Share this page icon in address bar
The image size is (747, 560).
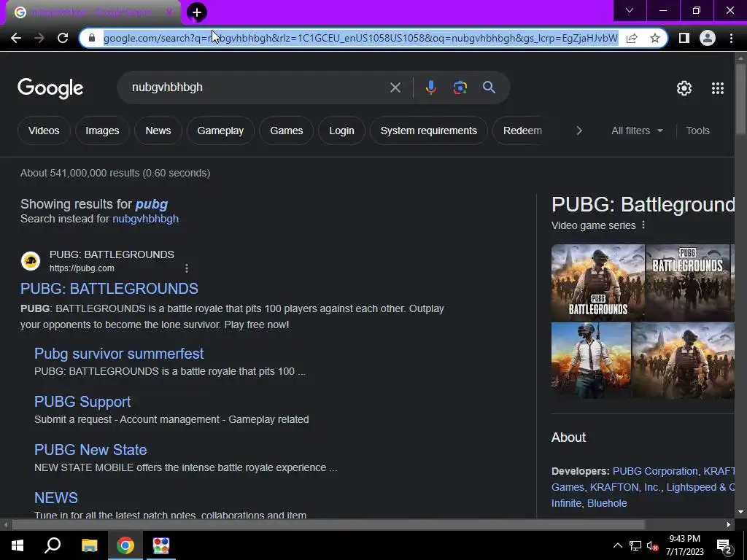(x=632, y=38)
